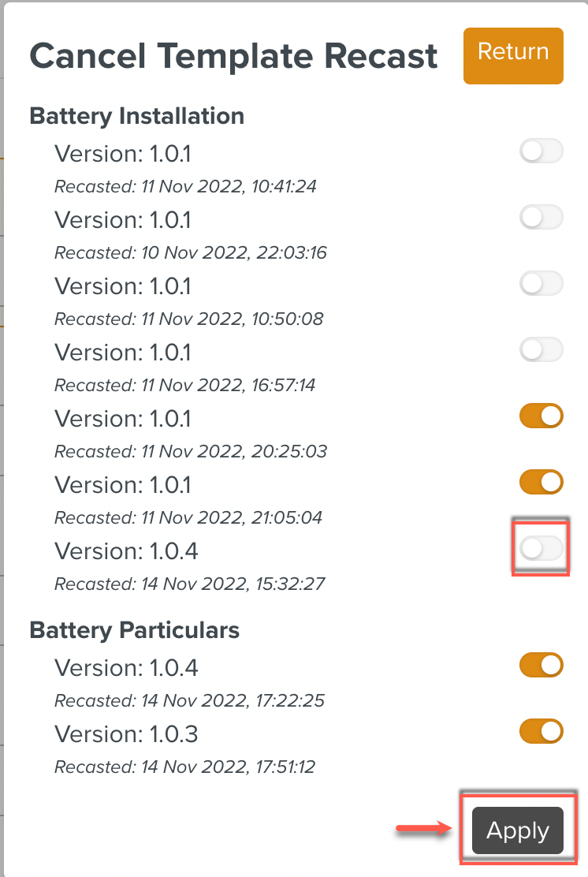
Task: Switch off Battery Particulars Version 1.0.3 toggle
Action: coord(541,732)
